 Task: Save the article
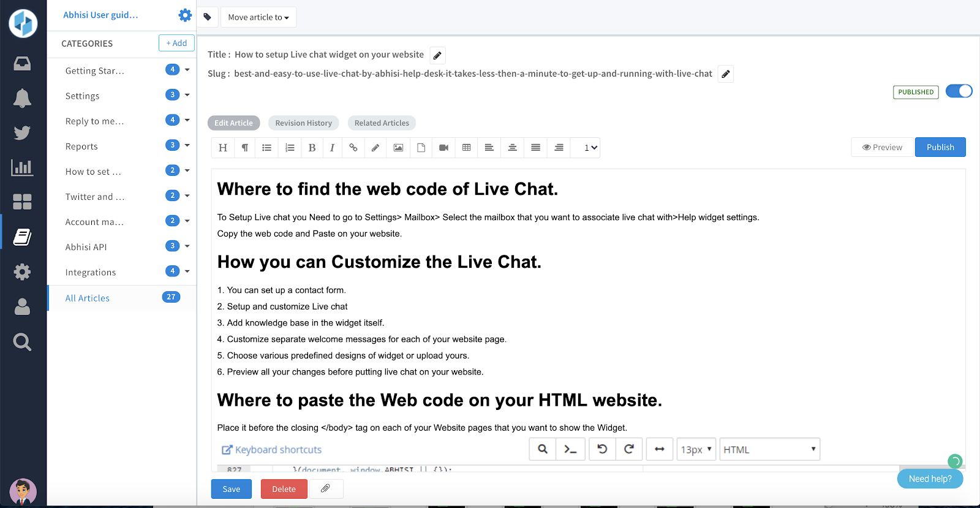232,489
